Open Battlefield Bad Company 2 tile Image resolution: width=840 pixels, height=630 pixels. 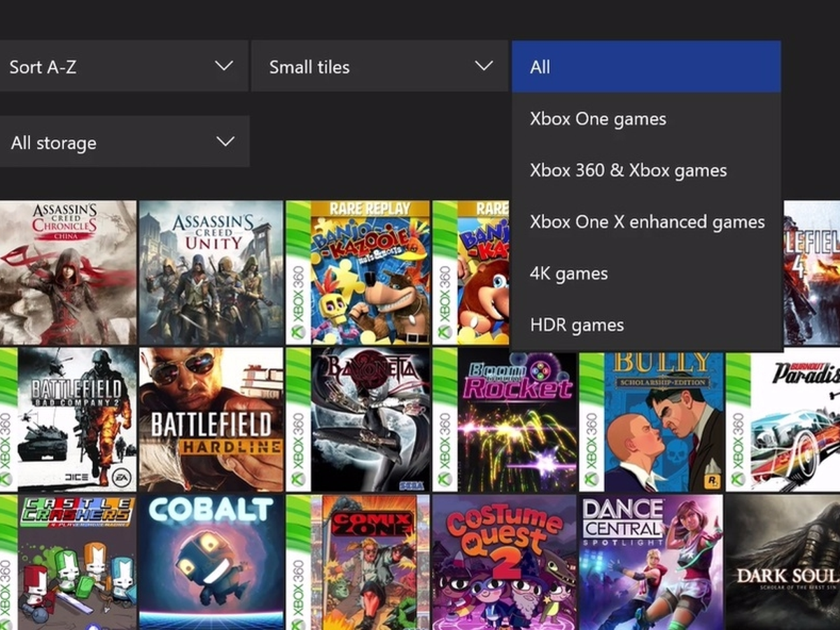69,420
